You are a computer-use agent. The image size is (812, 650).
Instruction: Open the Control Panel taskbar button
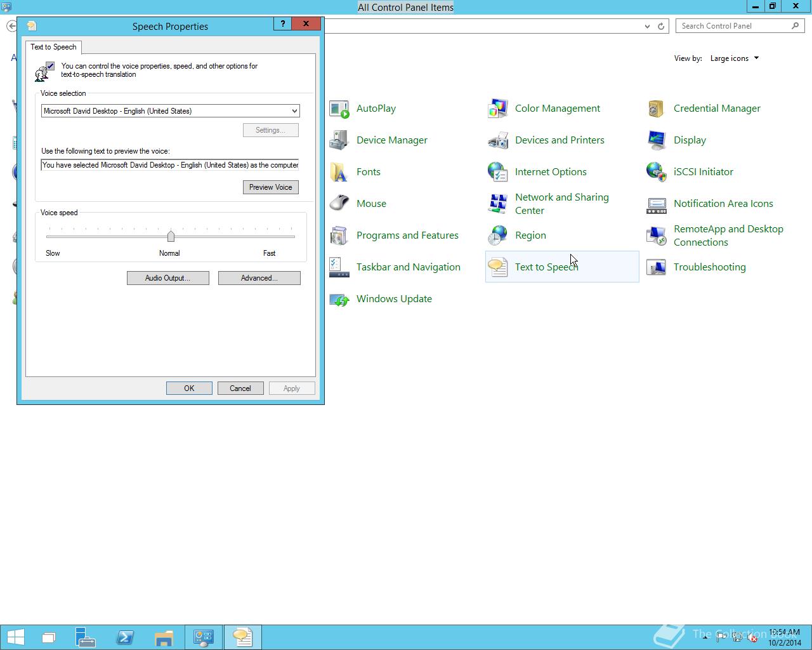(x=203, y=637)
